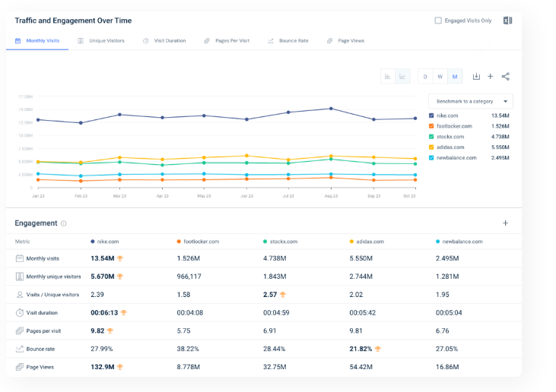Click stockx.com Aug 23 data point
556x392 pixels.
[331, 160]
